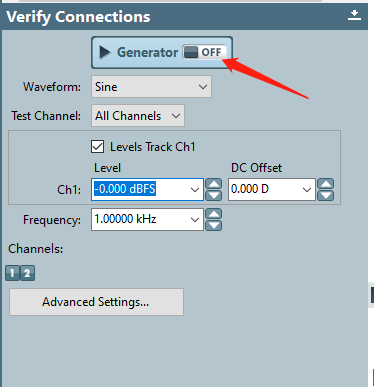Image resolution: width=374 pixels, height=387 pixels.
Task: Toggle the Generator OFF switch
Action: (204, 52)
